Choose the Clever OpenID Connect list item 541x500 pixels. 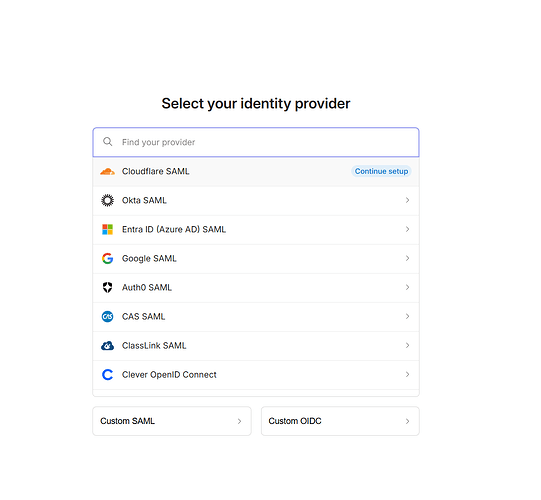256,375
